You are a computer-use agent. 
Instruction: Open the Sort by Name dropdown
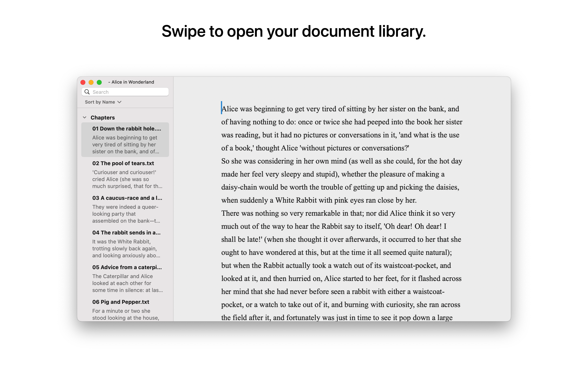pyautogui.click(x=100, y=102)
